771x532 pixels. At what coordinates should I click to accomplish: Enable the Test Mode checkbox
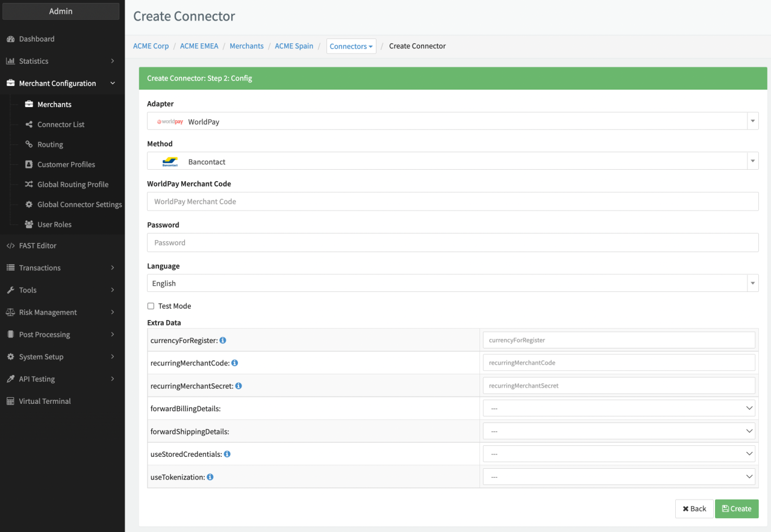coord(151,306)
